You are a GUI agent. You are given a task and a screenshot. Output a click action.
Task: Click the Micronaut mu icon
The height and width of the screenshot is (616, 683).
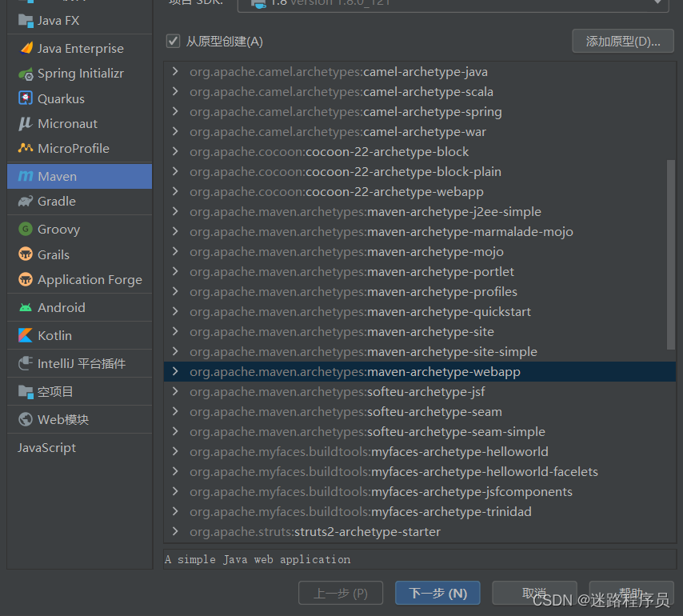26,124
